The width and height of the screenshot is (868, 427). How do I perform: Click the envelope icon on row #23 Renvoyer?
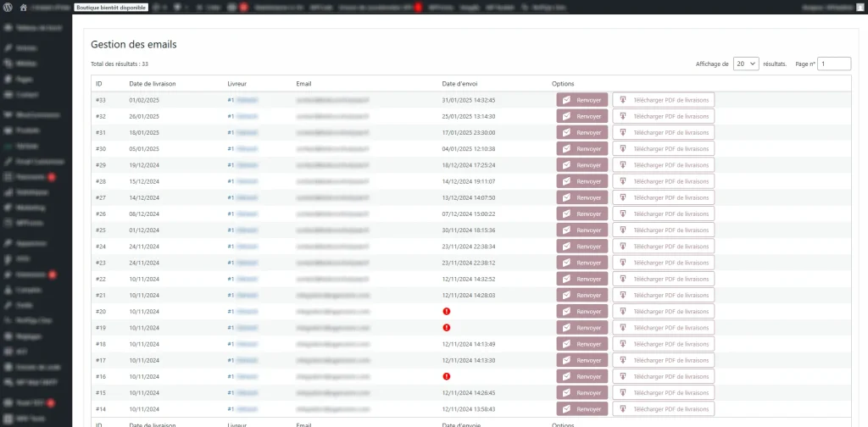coord(567,263)
